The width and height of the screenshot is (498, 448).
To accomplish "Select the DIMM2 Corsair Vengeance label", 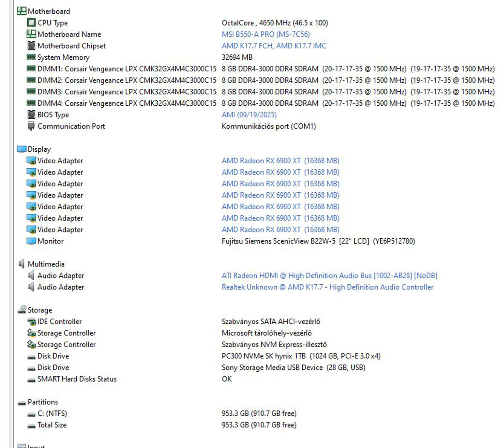I will pos(127,80).
